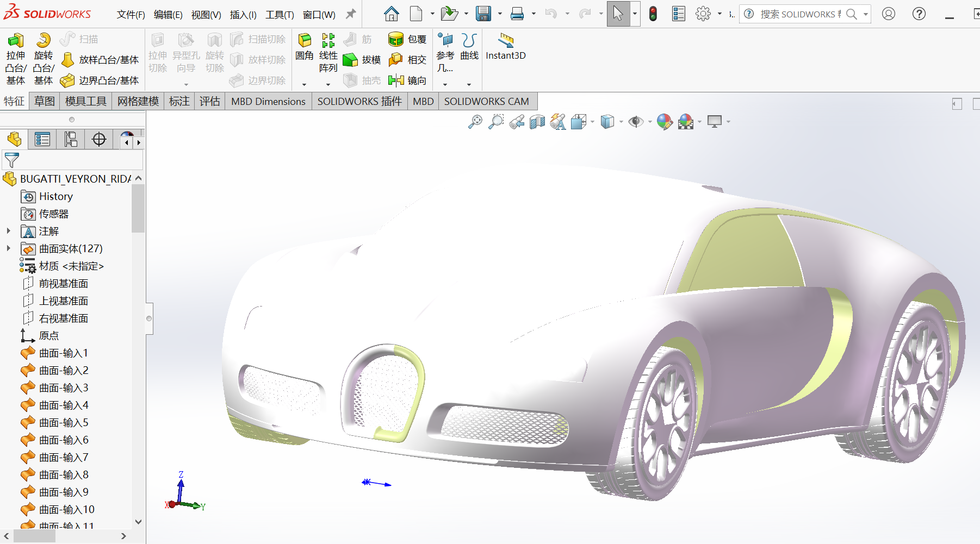
Task: Open the Curves (曲线) tool
Action: pyautogui.click(x=469, y=46)
